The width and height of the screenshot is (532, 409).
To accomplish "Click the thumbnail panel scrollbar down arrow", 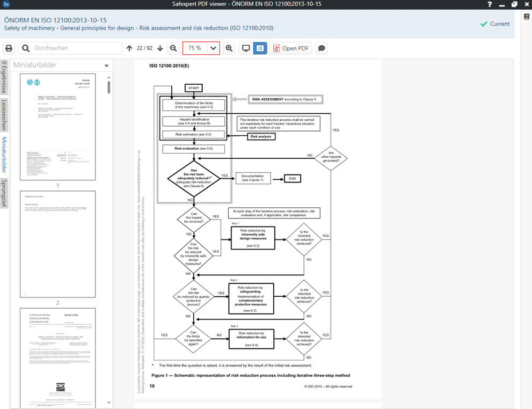I will click(109, 403).
